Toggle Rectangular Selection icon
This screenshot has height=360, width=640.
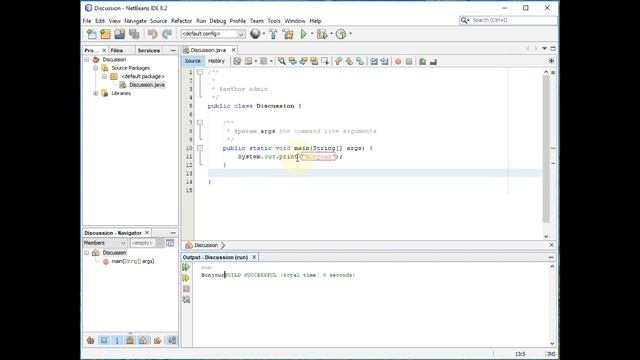pyautogui.click(x=325, y=61)
